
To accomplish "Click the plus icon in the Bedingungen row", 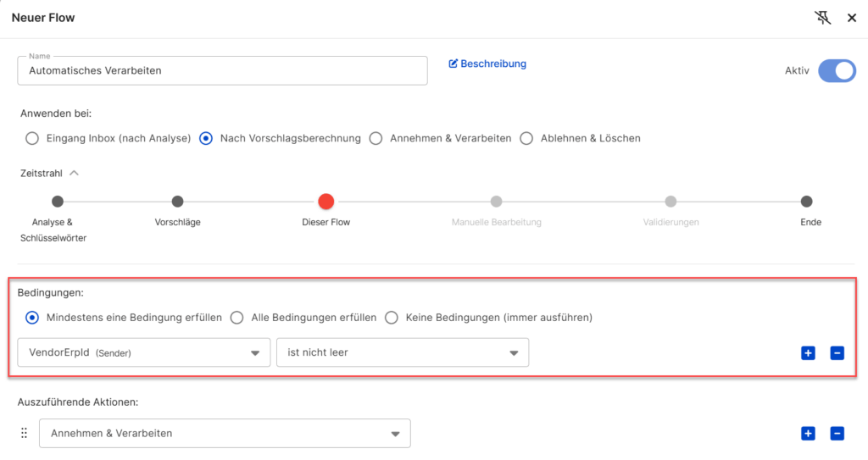I will 808,352.
